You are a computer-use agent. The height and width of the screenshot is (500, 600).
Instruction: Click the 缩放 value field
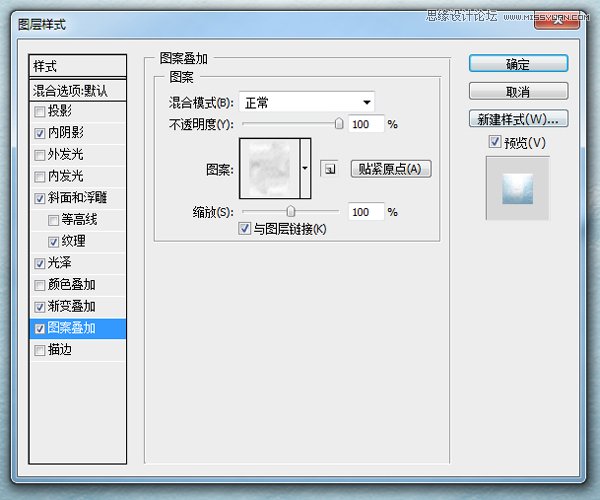pyautogui.click(x=366, y=212)
